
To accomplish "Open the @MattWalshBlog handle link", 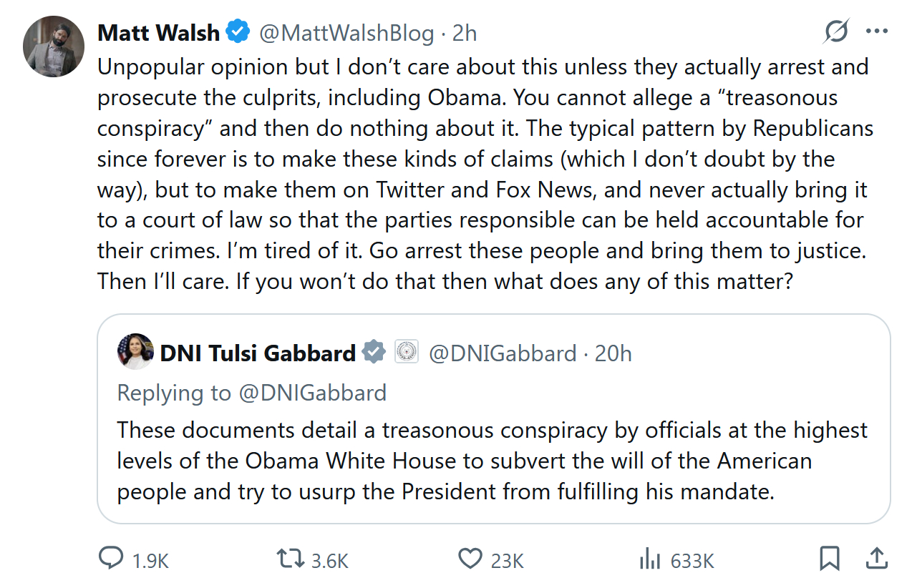I will (346, 33).
